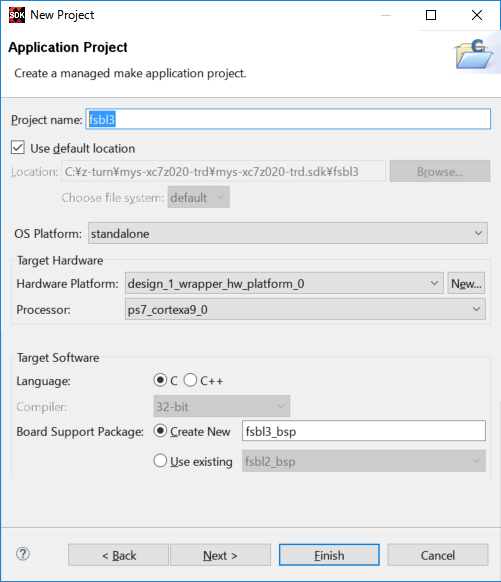Cancel the new project wizard

point(438,555)
